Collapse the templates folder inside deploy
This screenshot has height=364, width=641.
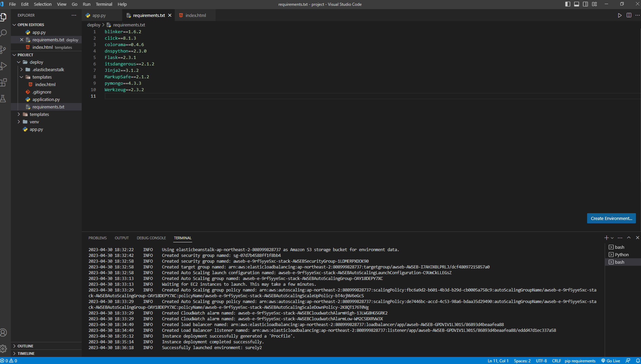pos(22,77)
